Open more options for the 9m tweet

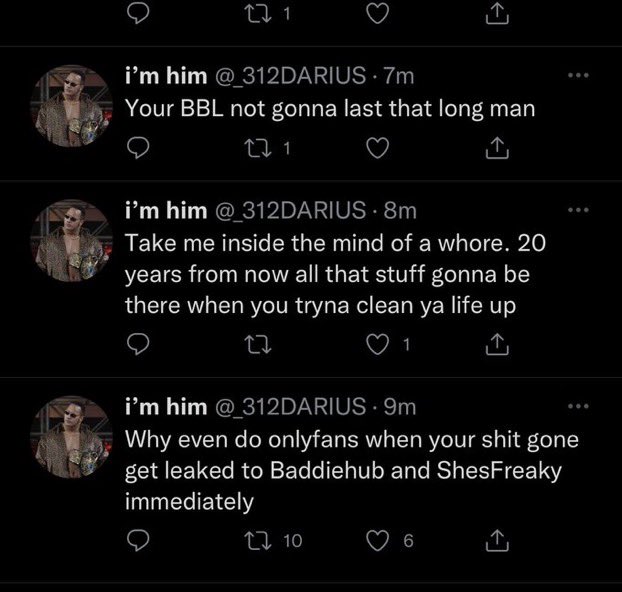[x=578, y=406]
